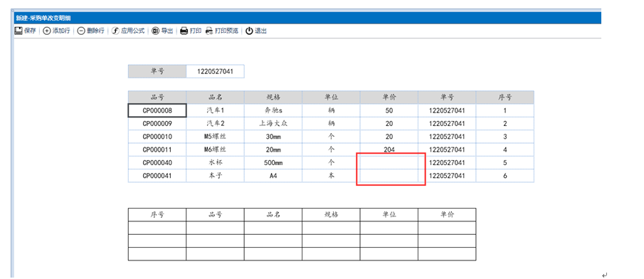Click the A4 specification cell
This screenshot has width=644, height=279.
273,176
